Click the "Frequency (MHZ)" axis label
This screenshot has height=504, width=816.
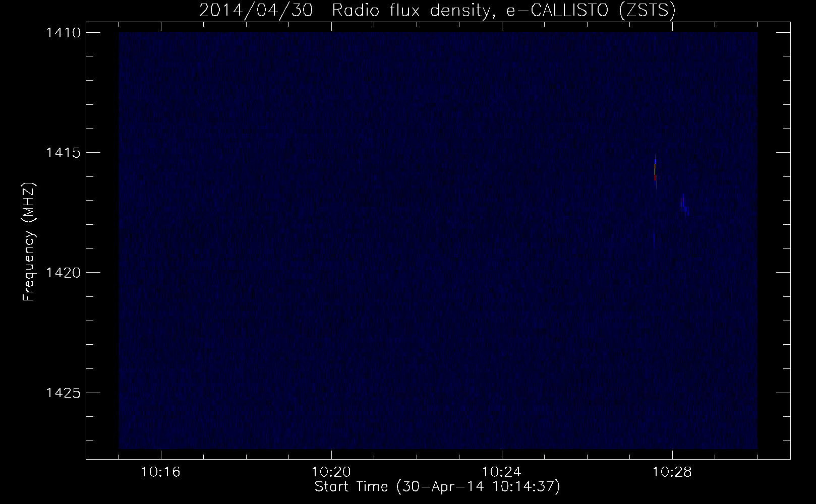(x=29, y=242)
